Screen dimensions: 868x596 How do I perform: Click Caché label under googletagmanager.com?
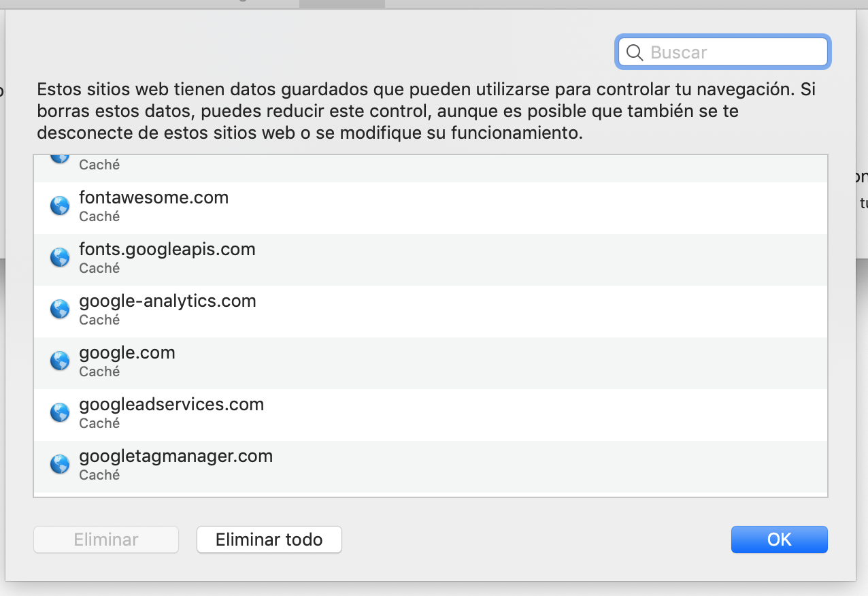(x=99, y=475)
